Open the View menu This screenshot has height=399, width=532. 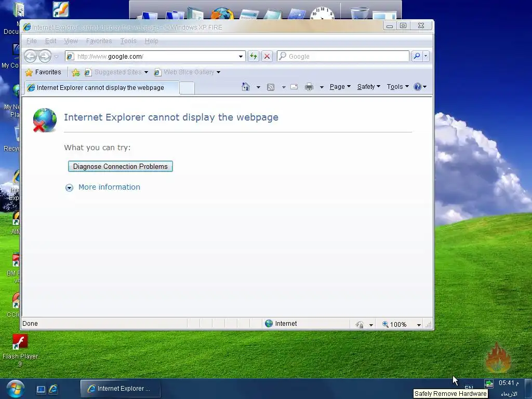pos(71,41)
